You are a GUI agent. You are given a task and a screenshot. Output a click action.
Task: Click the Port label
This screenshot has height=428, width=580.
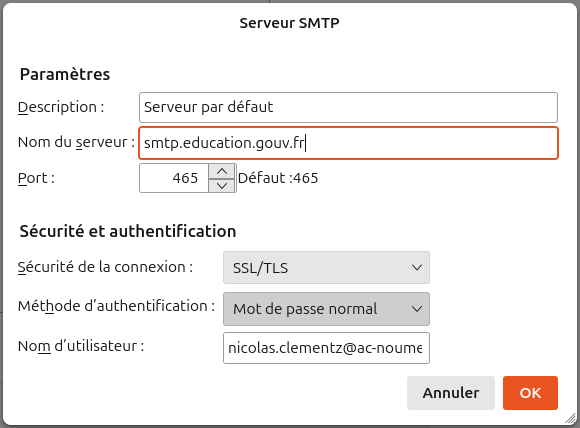(36, 178)
